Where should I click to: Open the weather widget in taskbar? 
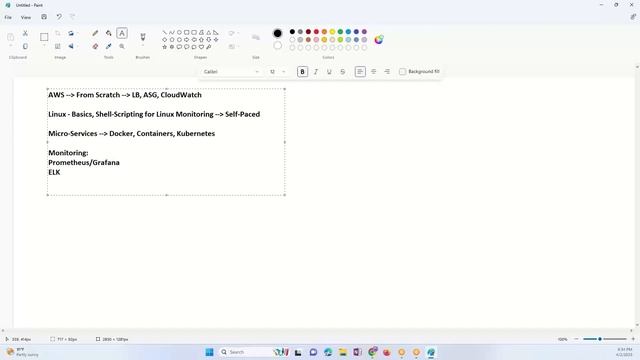(22, 352)
